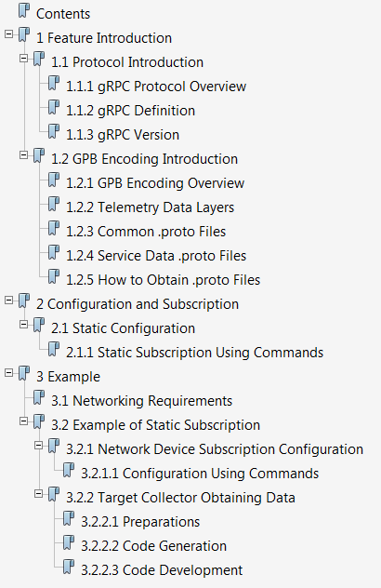
Task: Collapse the 1.1 Protocol Introduction section
Action: tap(23, 58)
